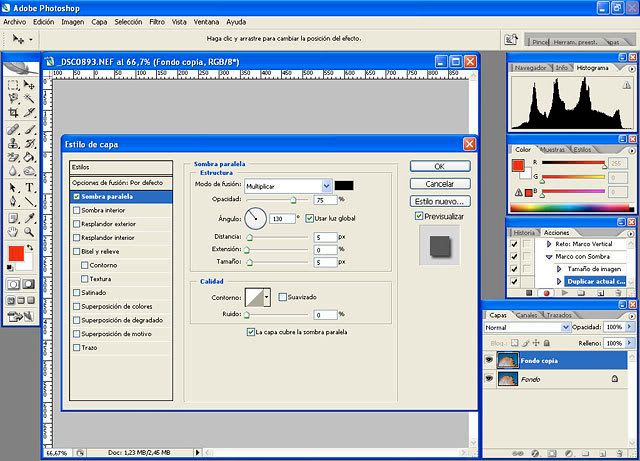
Task: Select the Crop tool
Action: tap(13, 112)
